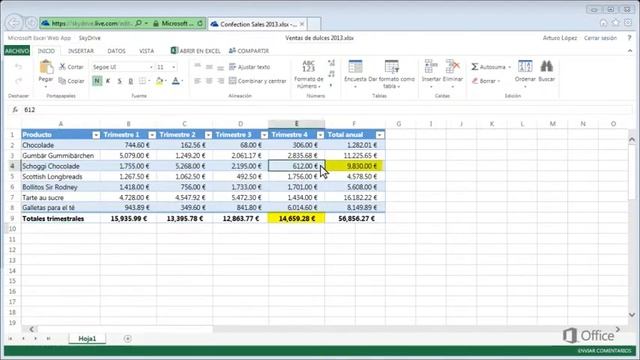This screenshot has height=360, width=640.
Task: Switch to INSERTAR tab
Action: [81, 51]
